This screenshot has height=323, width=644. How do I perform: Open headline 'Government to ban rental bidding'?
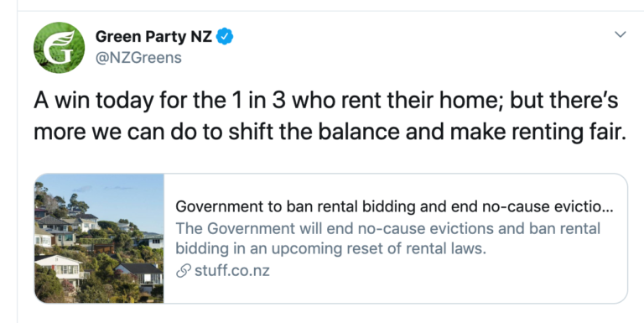click(394, 206)
